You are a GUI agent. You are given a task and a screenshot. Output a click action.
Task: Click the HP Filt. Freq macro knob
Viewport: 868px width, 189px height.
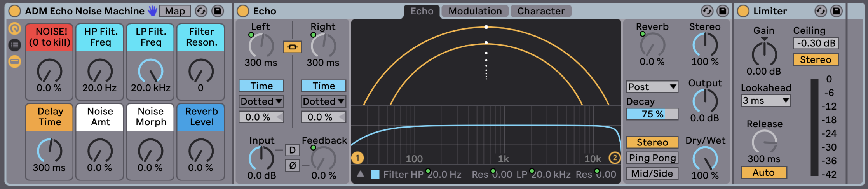pos(100,71)
